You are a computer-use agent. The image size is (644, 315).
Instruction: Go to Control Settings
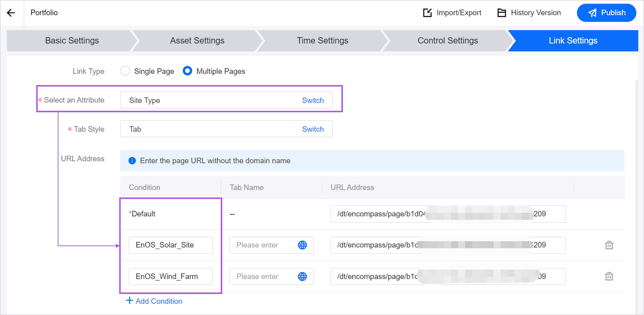(448, 40)
